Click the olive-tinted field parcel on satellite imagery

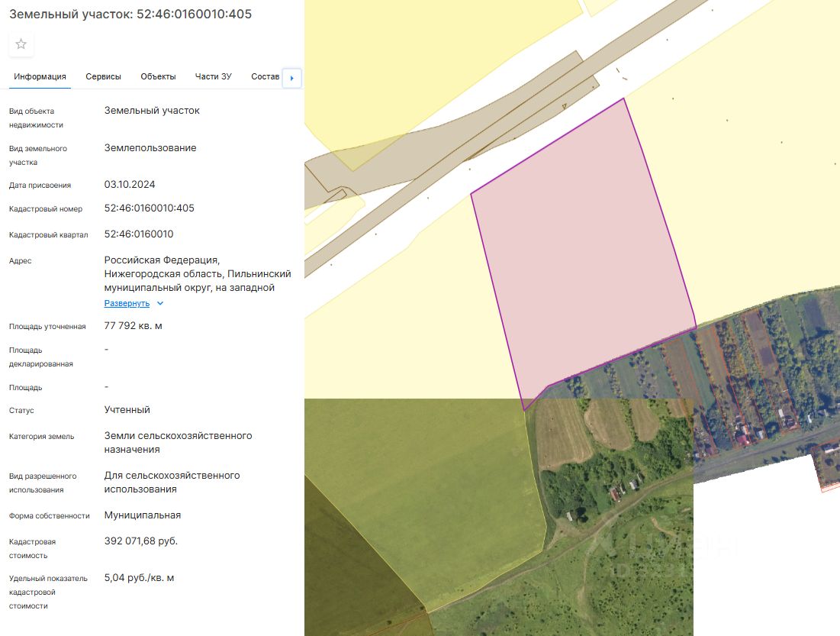(x=429, y=483)
